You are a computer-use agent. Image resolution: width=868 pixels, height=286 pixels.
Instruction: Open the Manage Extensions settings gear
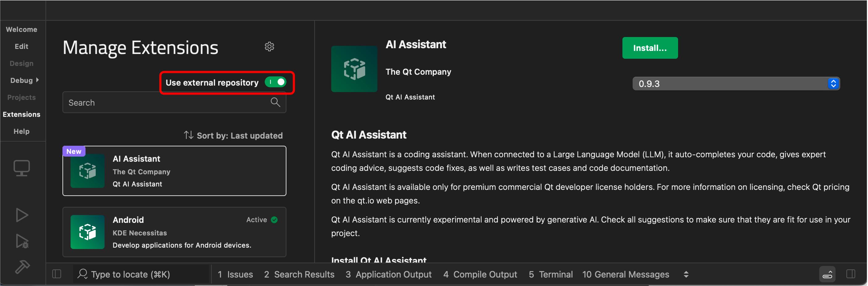tap(269, 47)
